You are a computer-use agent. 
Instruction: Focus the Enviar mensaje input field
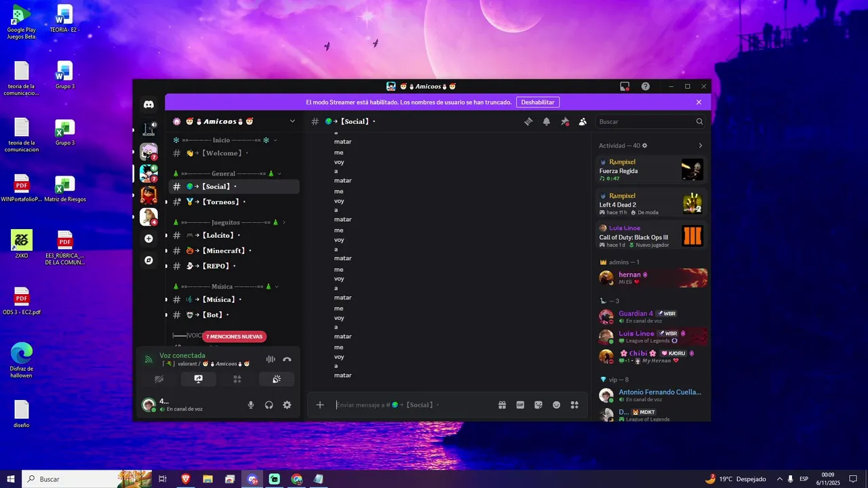pos(414,405)
